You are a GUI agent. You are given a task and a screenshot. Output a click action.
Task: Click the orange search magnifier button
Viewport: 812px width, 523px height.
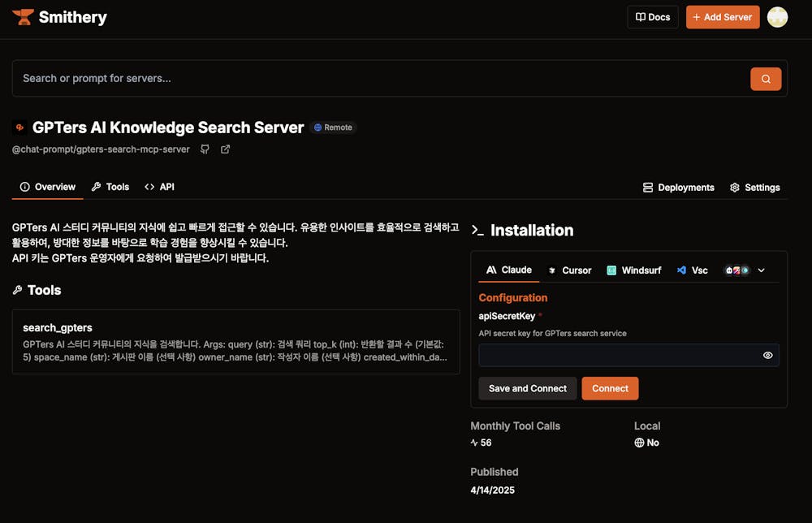tap(766, 79)
